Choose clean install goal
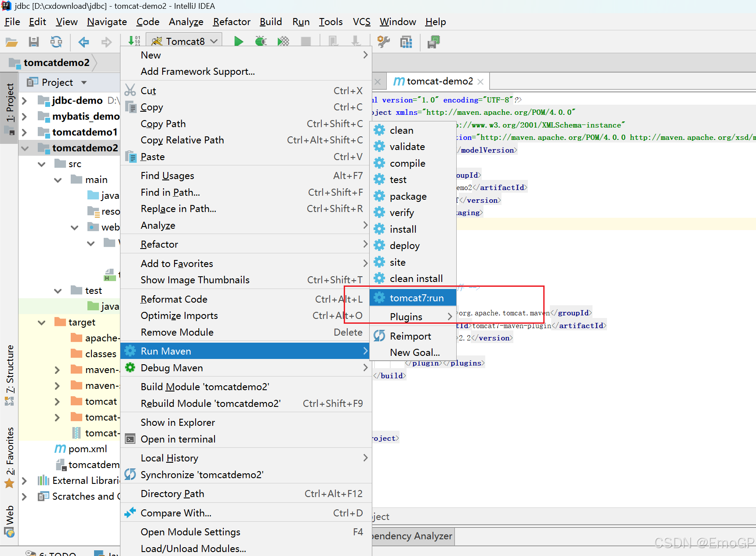This screenshot has width=756, height=556. click(x=413, y=278)
